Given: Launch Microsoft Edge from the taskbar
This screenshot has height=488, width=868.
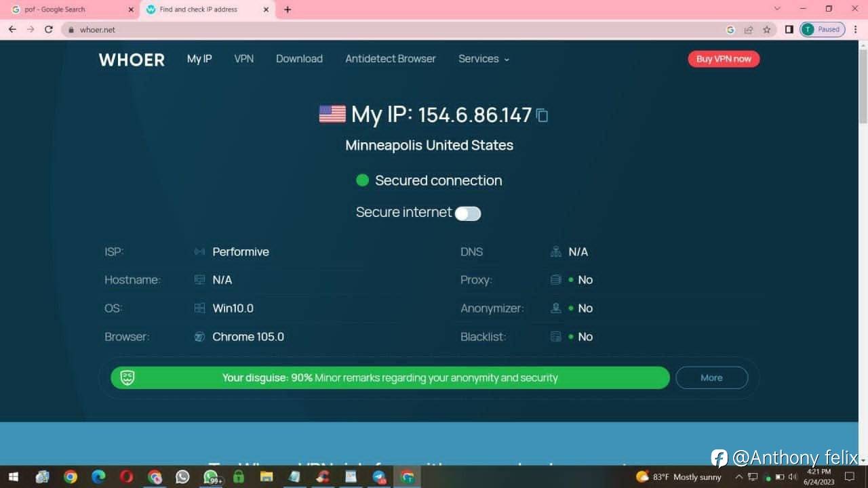Looking at the screenshot, I should [99, 477].
